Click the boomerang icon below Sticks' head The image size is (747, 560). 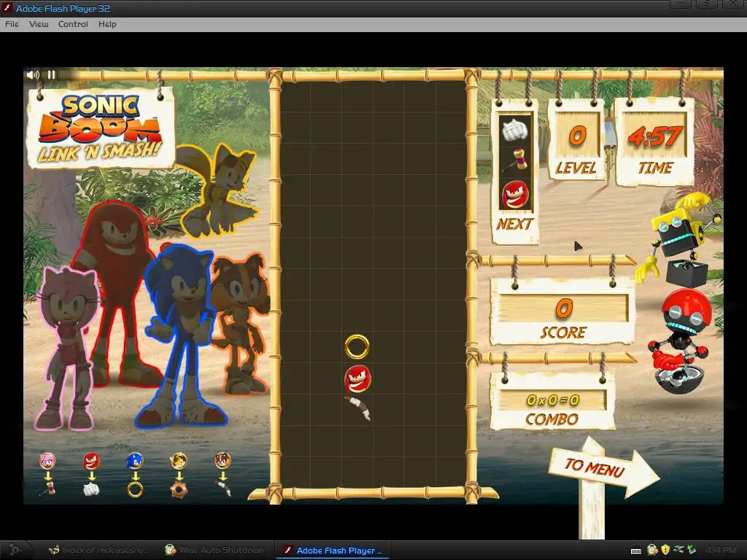[x=223, y=489]
